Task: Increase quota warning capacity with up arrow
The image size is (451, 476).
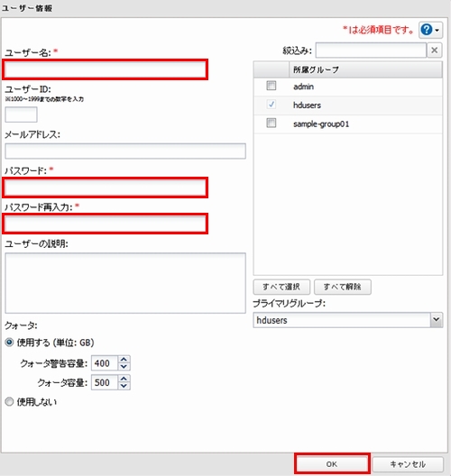Action: 124,359
